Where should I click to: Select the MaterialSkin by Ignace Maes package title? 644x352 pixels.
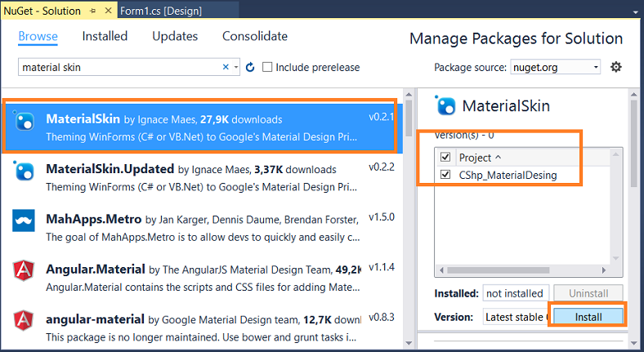[x=83, y=119]
